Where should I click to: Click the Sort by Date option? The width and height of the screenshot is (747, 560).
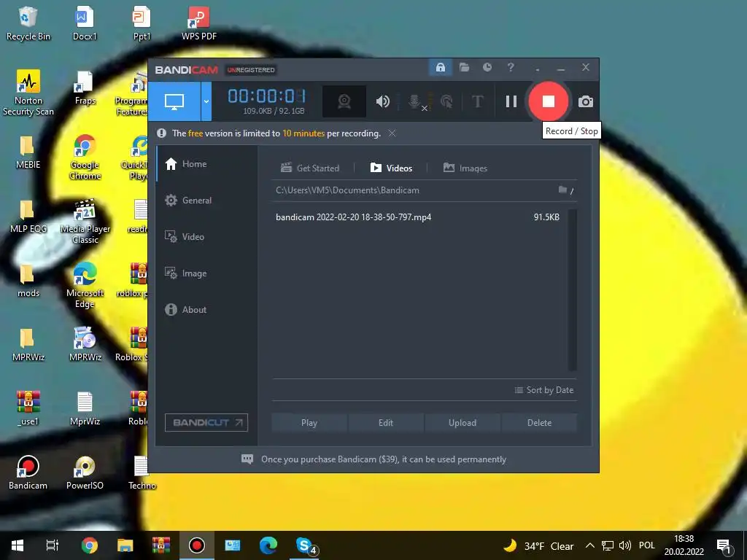543,390
